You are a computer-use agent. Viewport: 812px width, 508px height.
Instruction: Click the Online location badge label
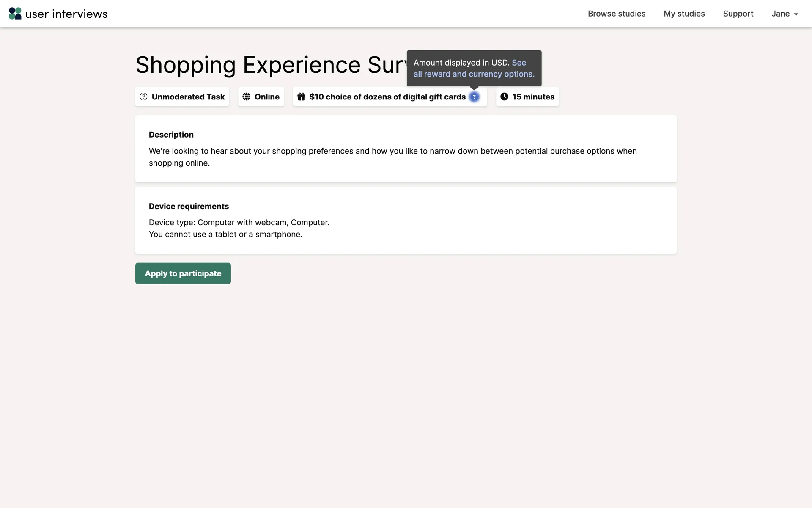[267, 97]
